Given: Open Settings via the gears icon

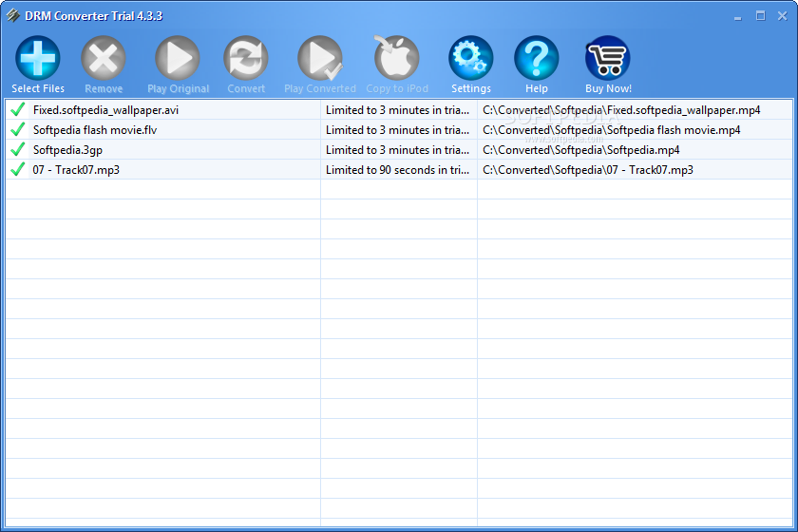Looking at the screenshot, I should (x=471, y=58).
